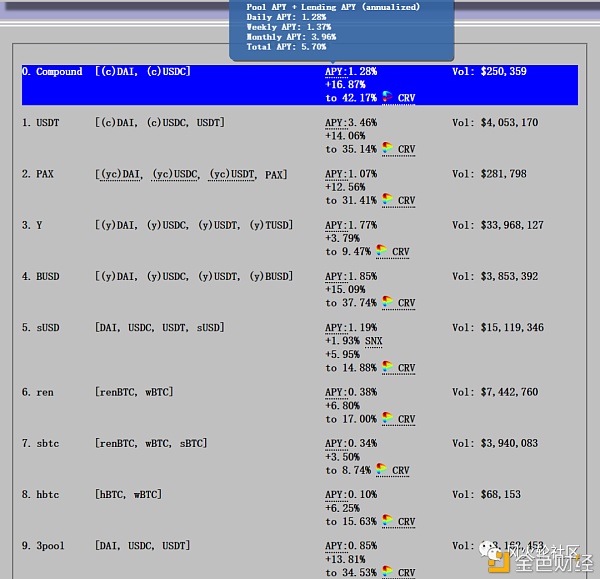The image size is (600, 579).
Task: Click the Vol: $7,442,760 value
Action: point(495,393)
